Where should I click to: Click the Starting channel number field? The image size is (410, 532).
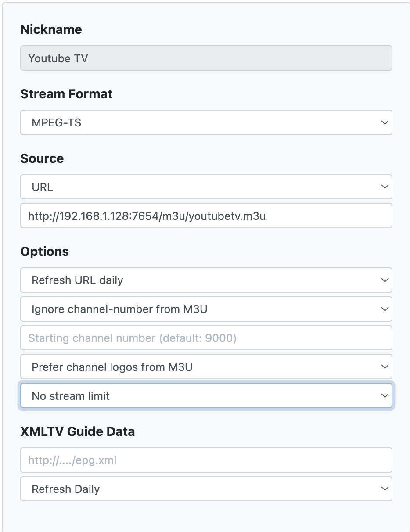206,338
